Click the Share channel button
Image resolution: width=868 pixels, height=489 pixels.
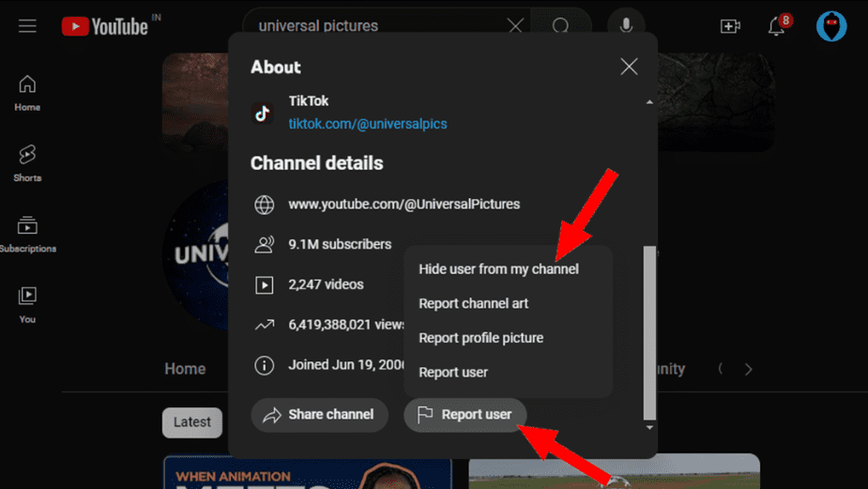pyautogui.click(x=319, y=415)
